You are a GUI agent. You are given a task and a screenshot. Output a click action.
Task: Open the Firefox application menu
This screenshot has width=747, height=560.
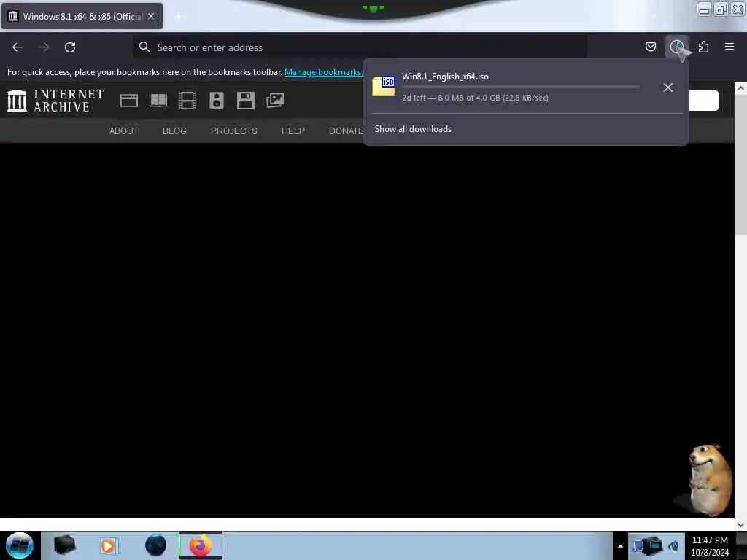tap(729, 47)
